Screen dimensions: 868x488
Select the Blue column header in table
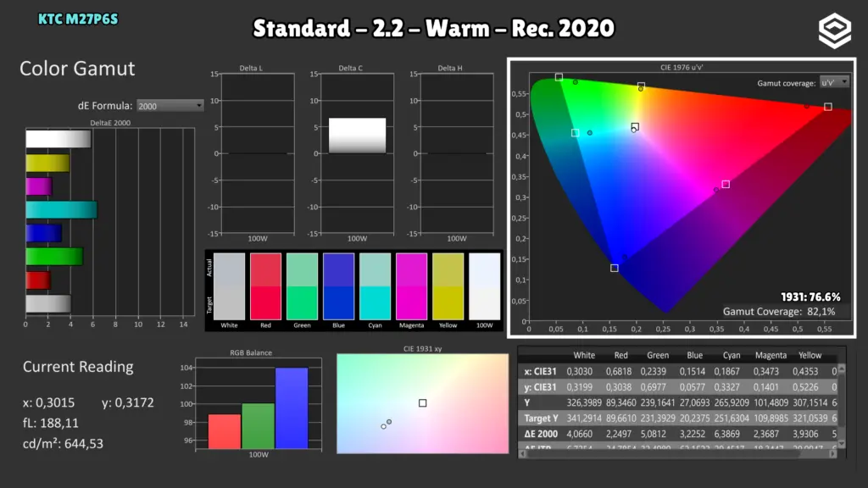[x=695, y=355]
